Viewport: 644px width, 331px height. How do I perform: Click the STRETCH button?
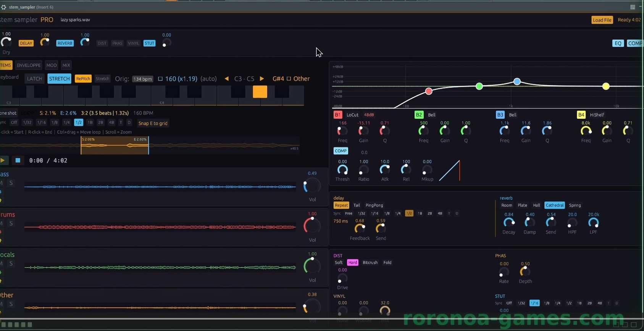pos(60,79)
